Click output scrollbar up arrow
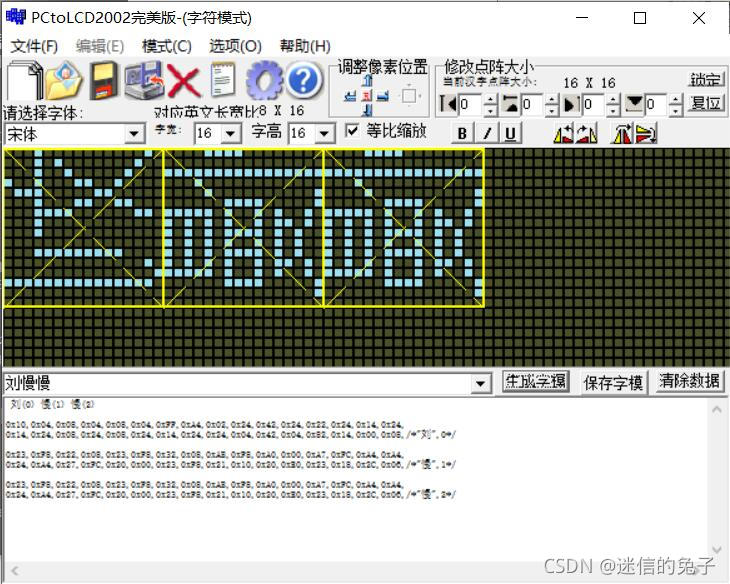 (x=717, y=410)
